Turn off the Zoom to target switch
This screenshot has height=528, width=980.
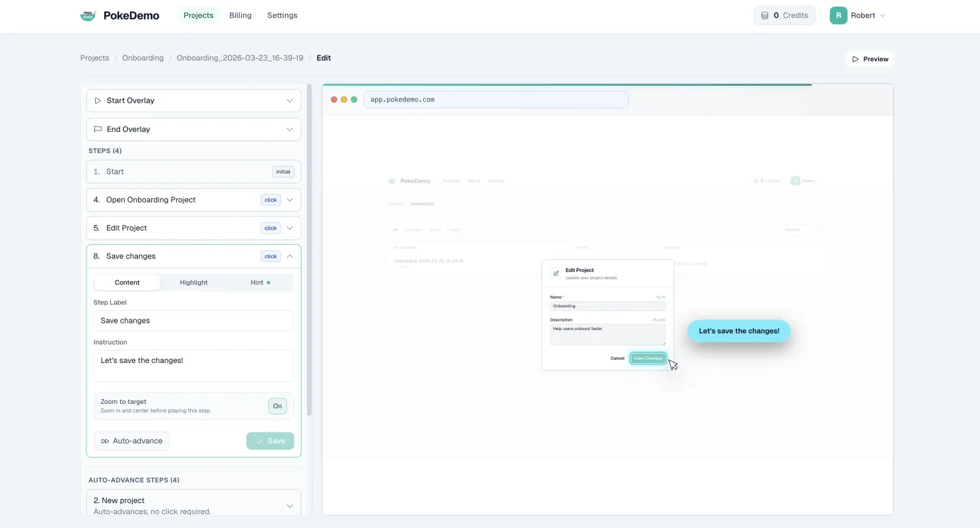click(x=277, y=406)
